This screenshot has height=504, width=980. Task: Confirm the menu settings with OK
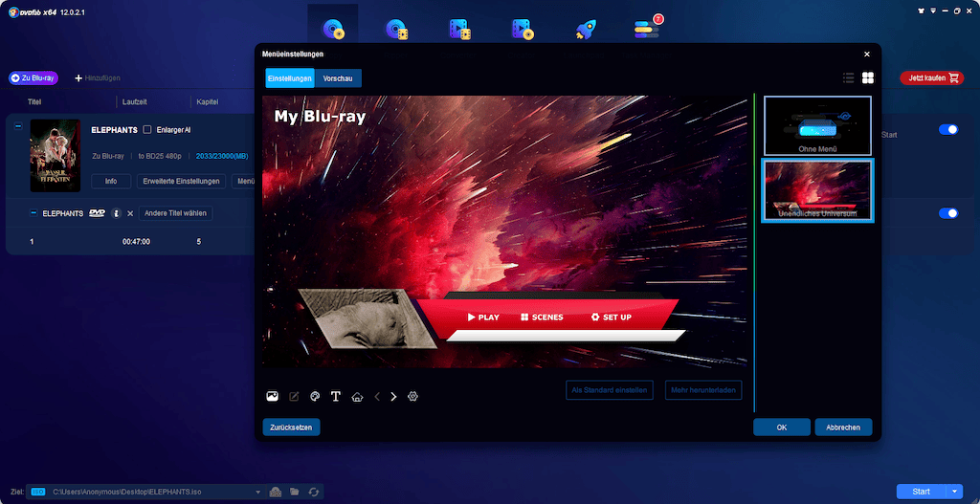pos(781,427)
